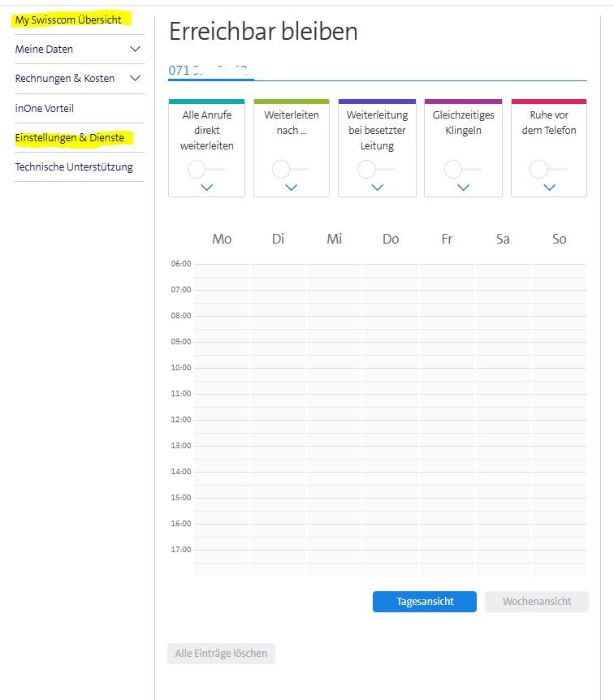Click the 'Wochenansicht' button
This screenshot has height=700, width=614.
pyautogui.click(x=536, y=602)
